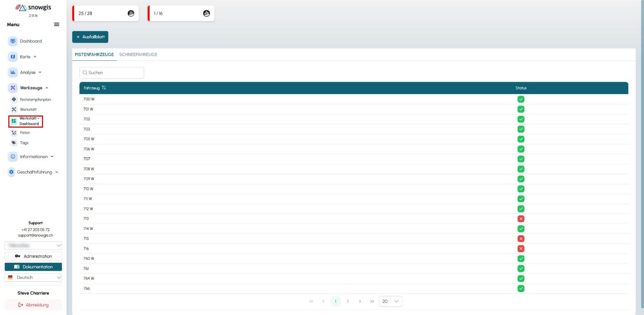Viewport: 644px width, 315px height.
Task: Click into the Suchen search field
Action: point(112,73)
